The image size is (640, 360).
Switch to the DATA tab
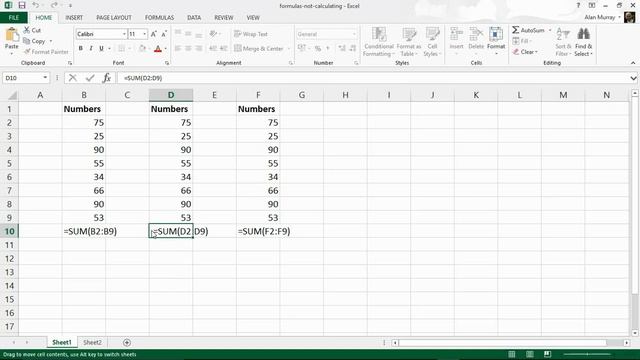pos(194,18)
